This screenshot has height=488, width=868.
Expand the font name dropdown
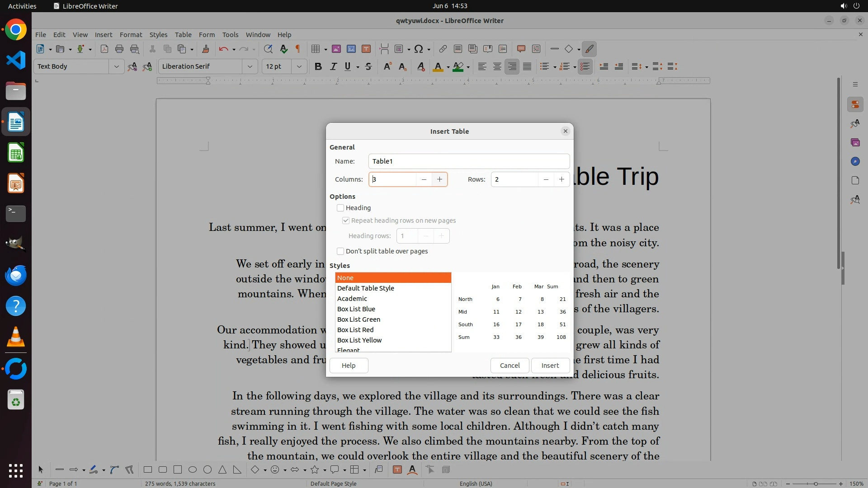tap(250, 66)
